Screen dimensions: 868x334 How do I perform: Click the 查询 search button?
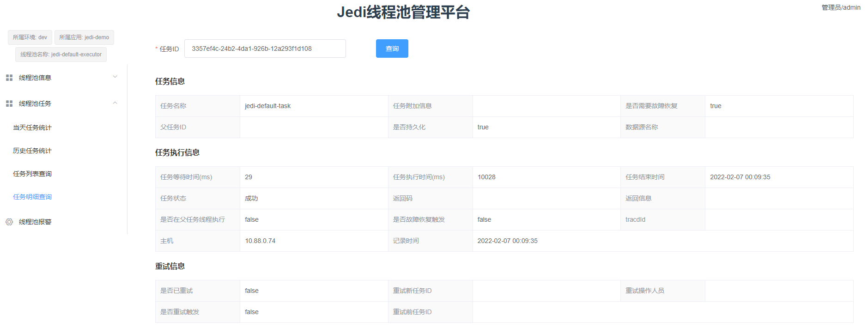[x=392, y=49]
